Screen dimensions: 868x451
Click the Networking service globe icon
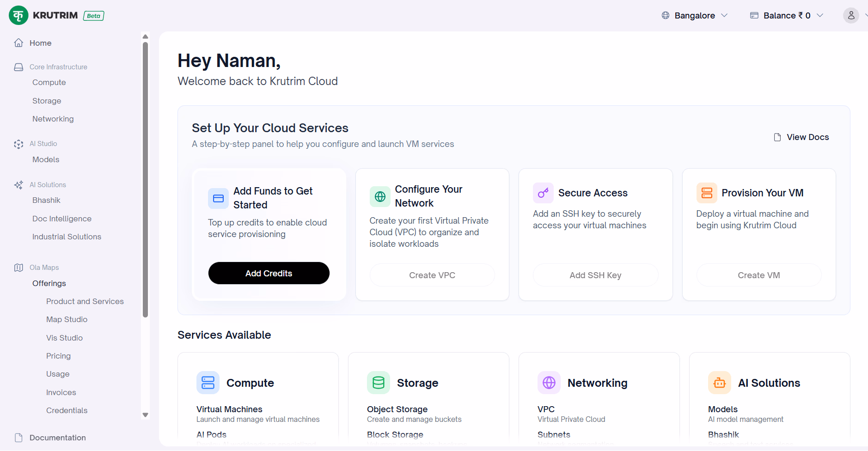(549, 383)
